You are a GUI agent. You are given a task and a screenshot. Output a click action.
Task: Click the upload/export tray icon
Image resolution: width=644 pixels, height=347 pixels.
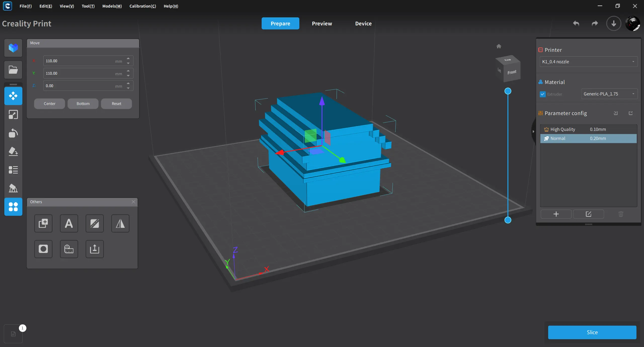(95, 249)
